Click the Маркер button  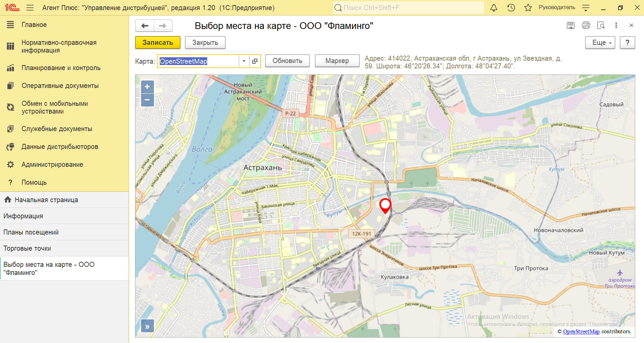click(337, 61)
